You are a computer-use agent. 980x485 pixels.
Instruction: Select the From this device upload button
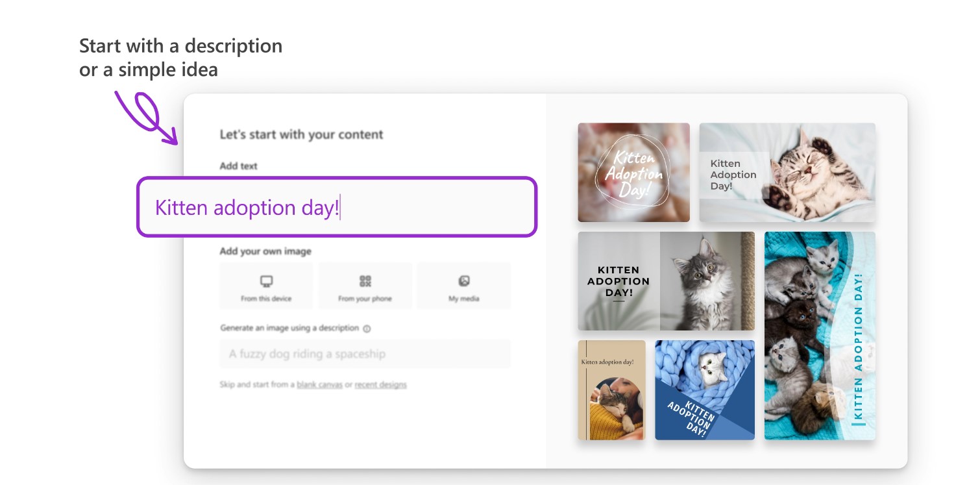click(x=266, y=286)
